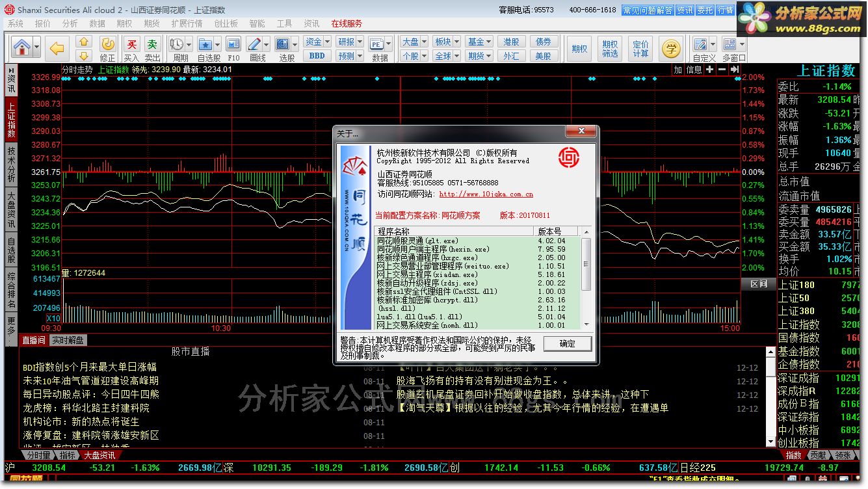The width and height of the screenshot is (868, 489).
Task: Expand the 板块 dropdown arrow
Action: [x=456, y=42]
